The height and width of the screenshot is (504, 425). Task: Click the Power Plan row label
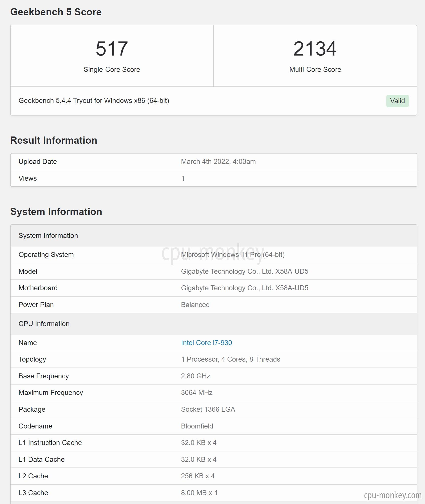[x=36, y=305]
